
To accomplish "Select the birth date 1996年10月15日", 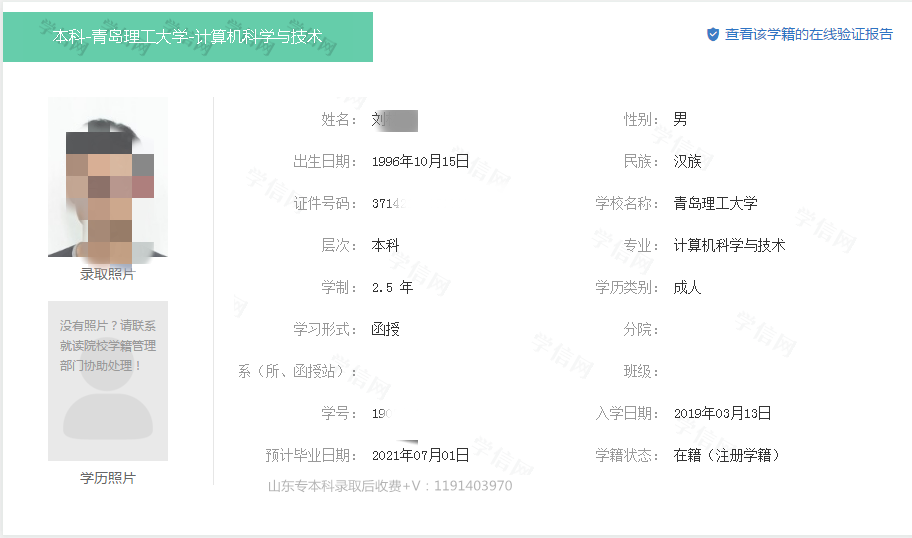I will pyautogui.click(x=421, y=161).
